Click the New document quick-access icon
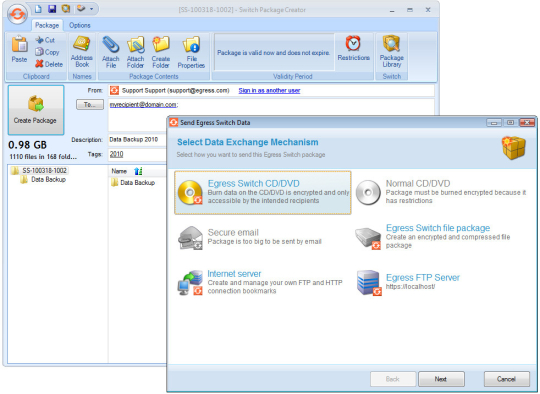The width and height of the screenshot is (540, 394). tap(38, 9)
